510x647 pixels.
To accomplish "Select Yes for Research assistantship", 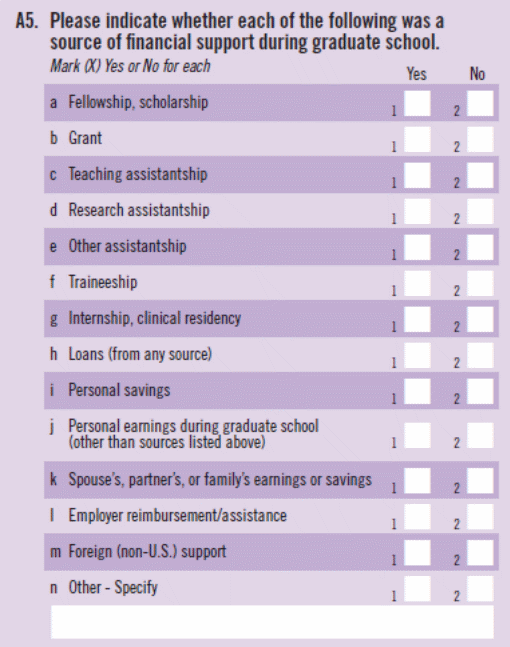I will coord(417,211).
